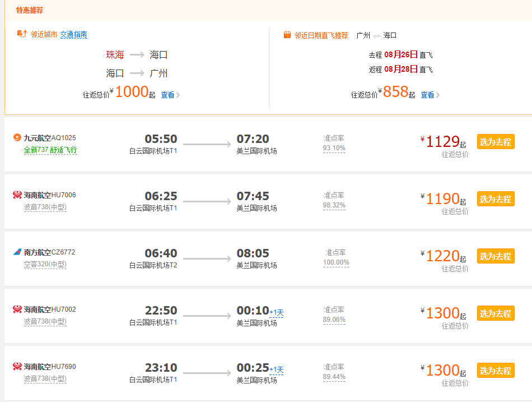Select AQ1025 flight as outbound (选为去程)
Viewport: 532px width, 402px height.
pos(496,142)
